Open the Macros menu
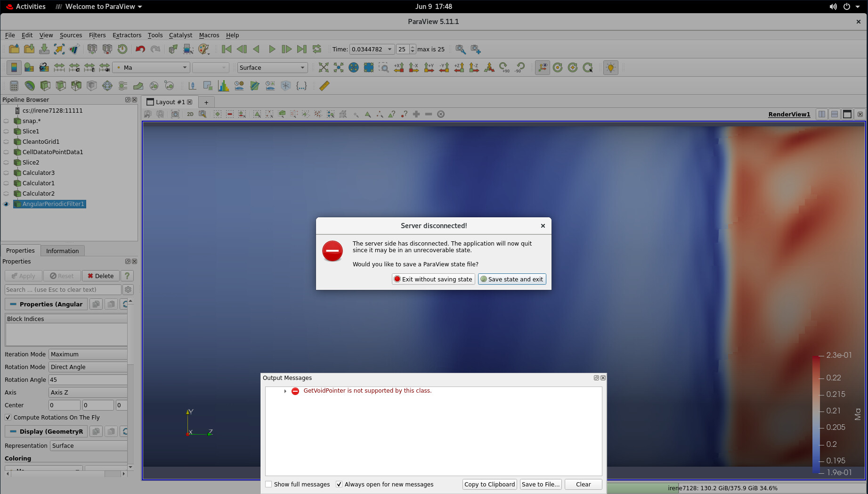Screen dimensions: 868x494 [209, 35]
